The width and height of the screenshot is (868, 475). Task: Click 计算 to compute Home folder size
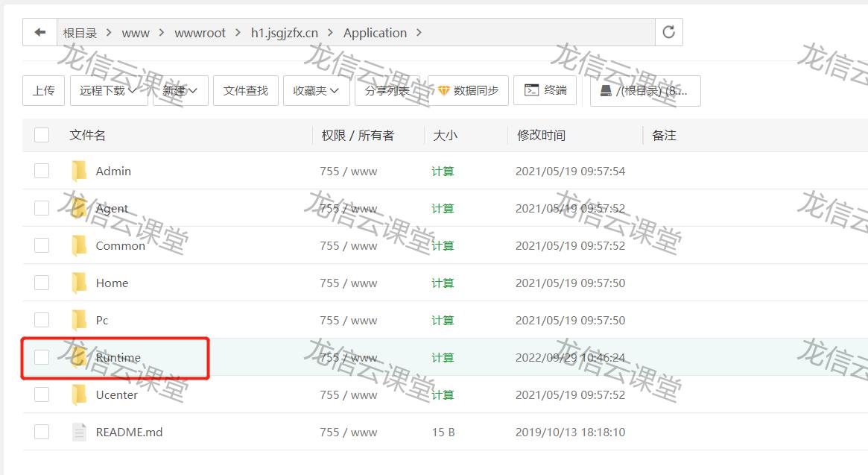442,283
